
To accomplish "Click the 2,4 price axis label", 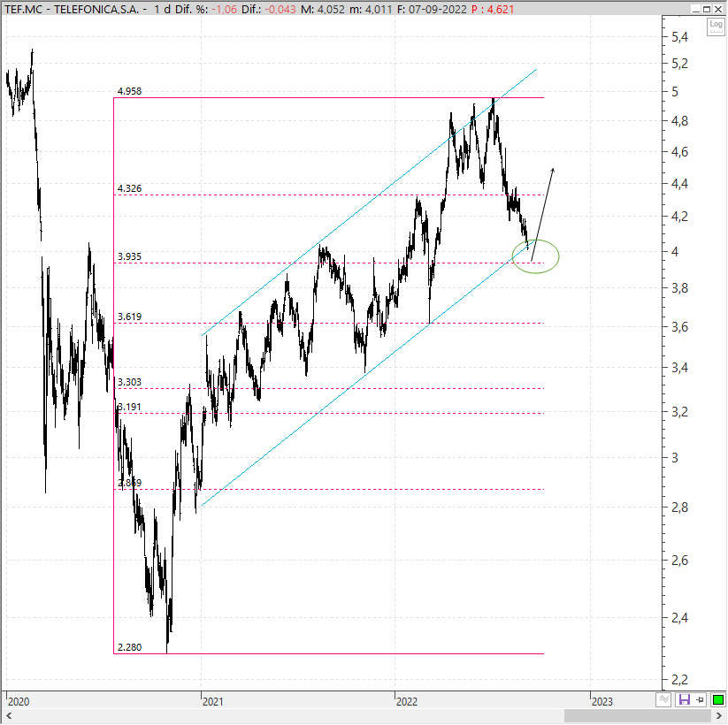I will tap(679, 618).
